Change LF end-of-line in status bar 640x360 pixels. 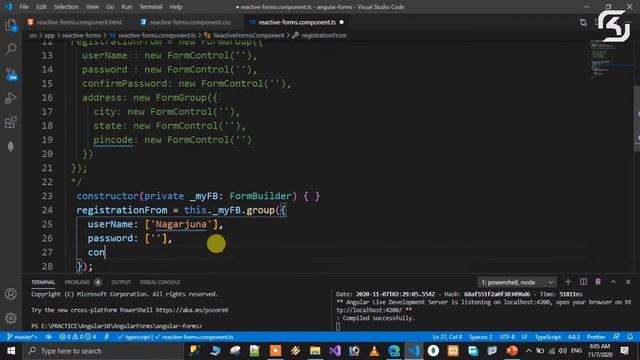524,337
